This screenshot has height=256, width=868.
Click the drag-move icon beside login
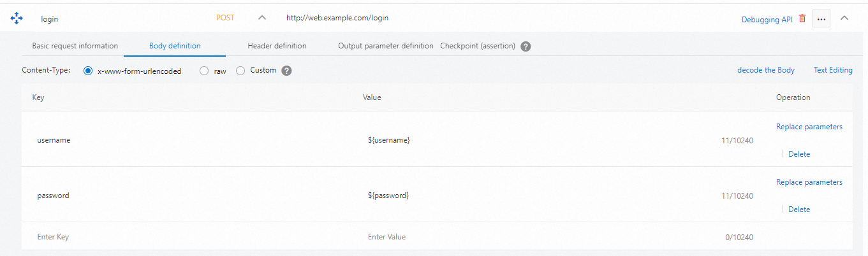[x=17, y=18]
